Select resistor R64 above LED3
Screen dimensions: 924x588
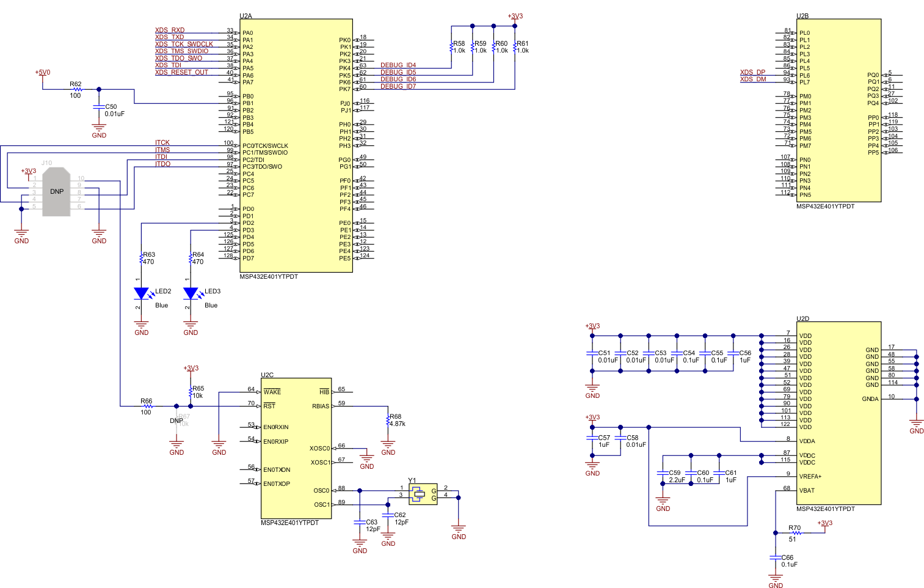point(191,259)
